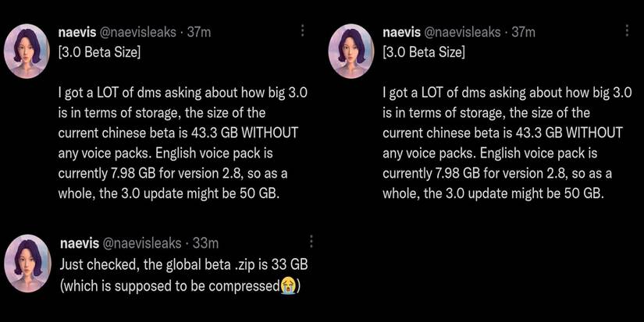Open more options menu on 33m tweet

[x=311, y=242]
